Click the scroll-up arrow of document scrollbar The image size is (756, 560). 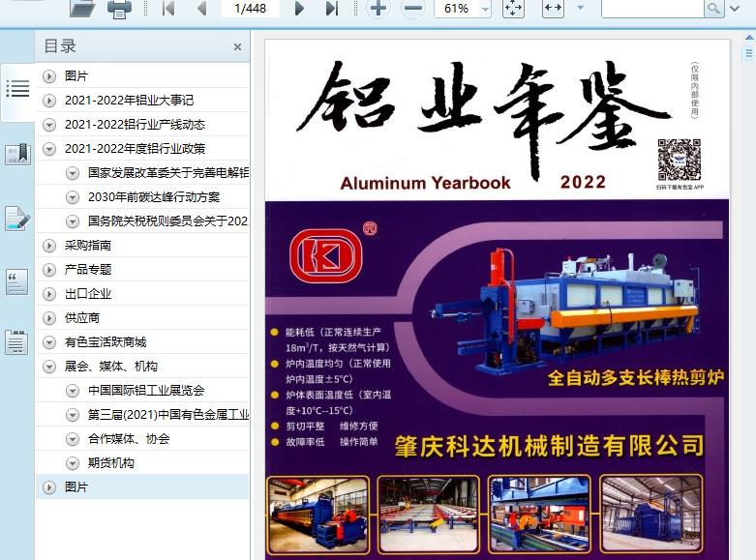coord(749,37)
